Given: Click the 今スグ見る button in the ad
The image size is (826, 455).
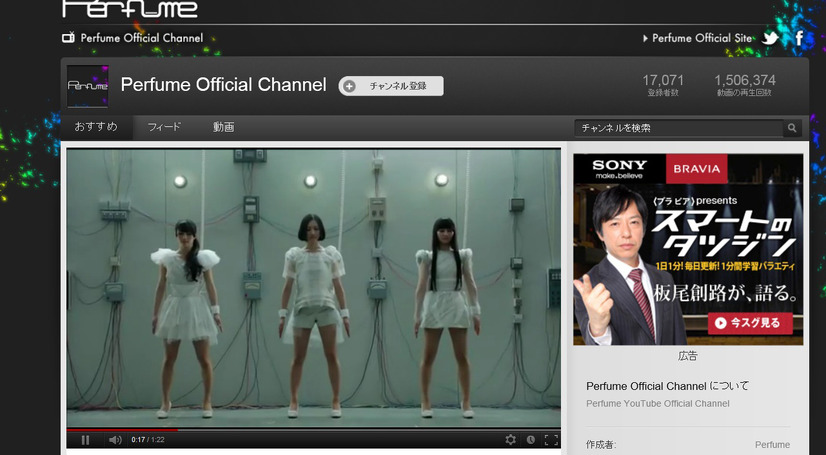Looking at the screenshot, I should point(750,323).
